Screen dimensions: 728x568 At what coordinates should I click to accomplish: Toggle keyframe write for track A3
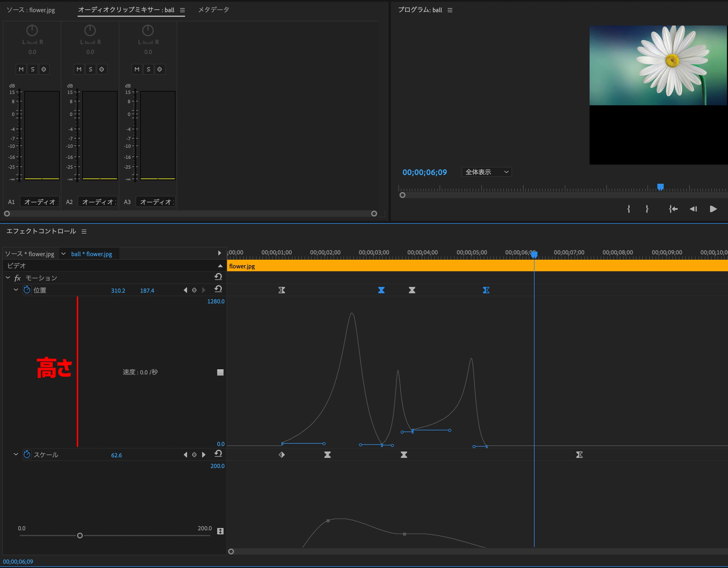pyautogui.click(x=160, y=69)
